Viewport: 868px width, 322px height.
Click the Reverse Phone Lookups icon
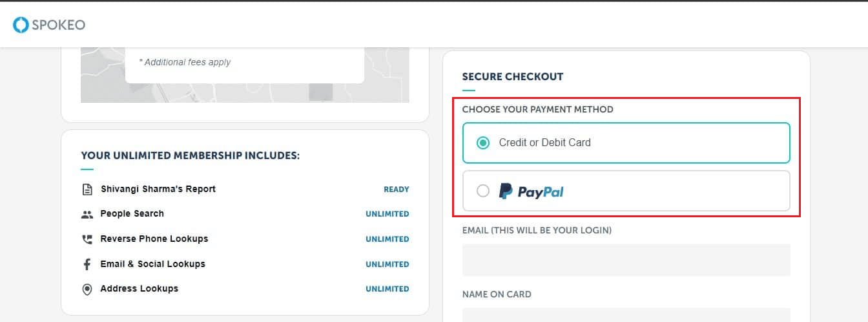87,239
